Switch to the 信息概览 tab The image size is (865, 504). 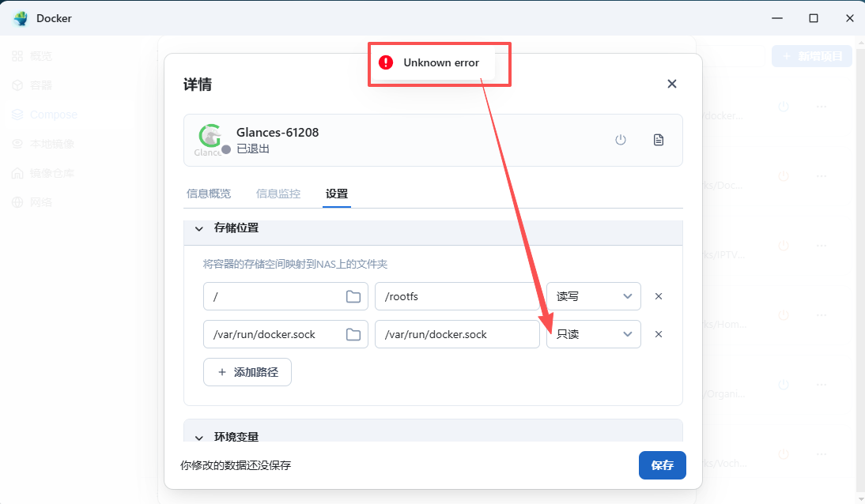click(209, 194)
